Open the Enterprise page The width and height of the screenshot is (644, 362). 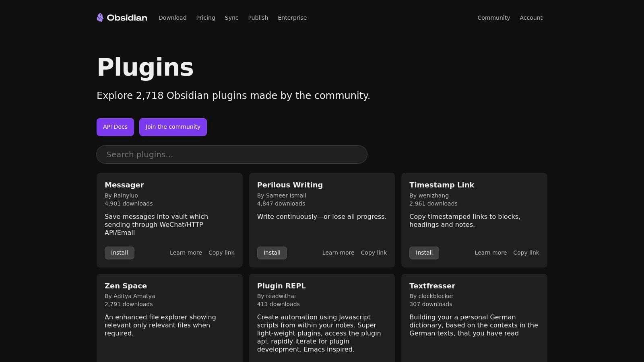tap(292, 18)
